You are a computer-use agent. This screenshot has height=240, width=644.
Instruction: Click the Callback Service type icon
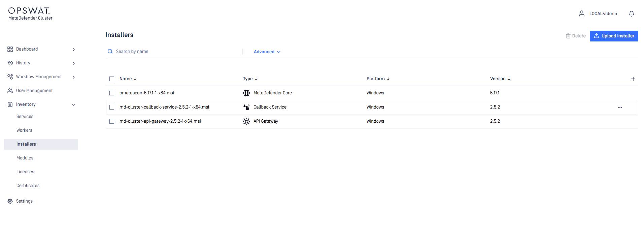[x=246, y=107]
